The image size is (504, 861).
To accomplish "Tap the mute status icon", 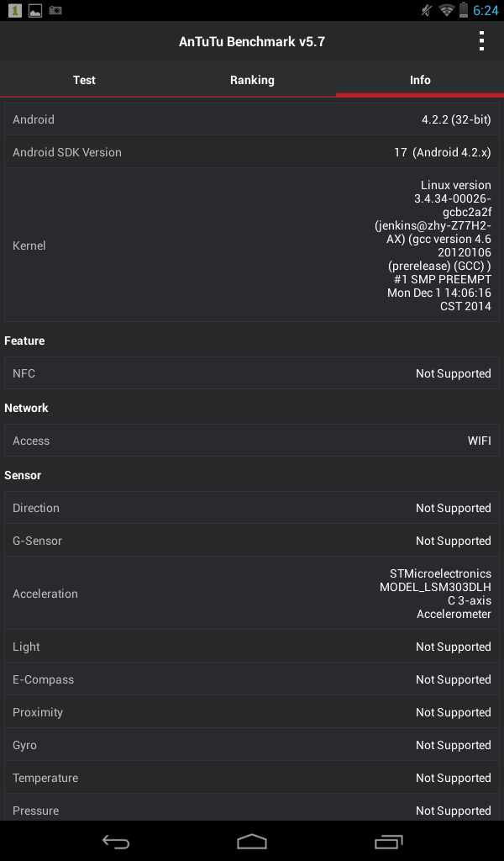I will (427, 11).
